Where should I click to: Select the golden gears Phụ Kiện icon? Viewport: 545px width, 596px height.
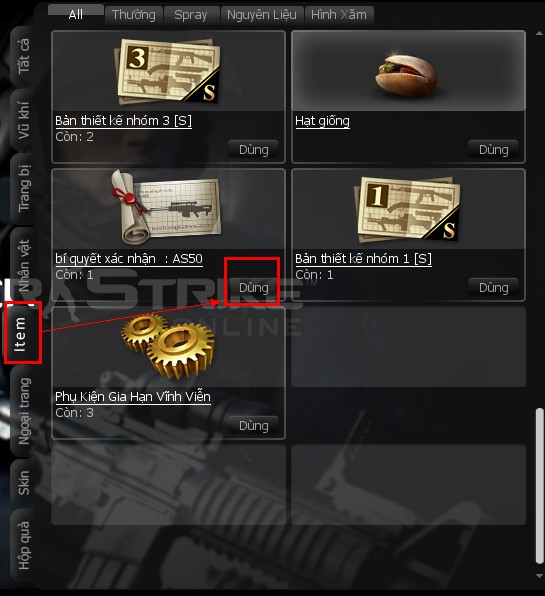168,346
